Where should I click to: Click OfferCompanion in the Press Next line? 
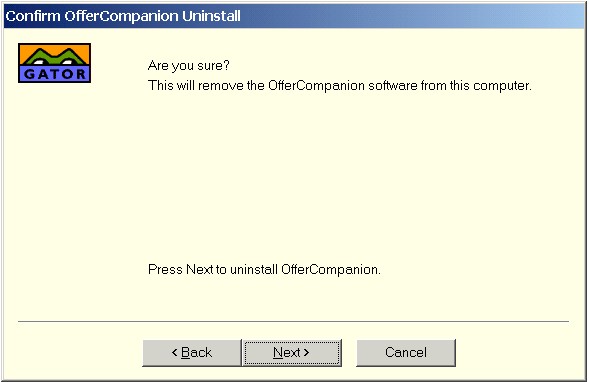coord(329,270)
